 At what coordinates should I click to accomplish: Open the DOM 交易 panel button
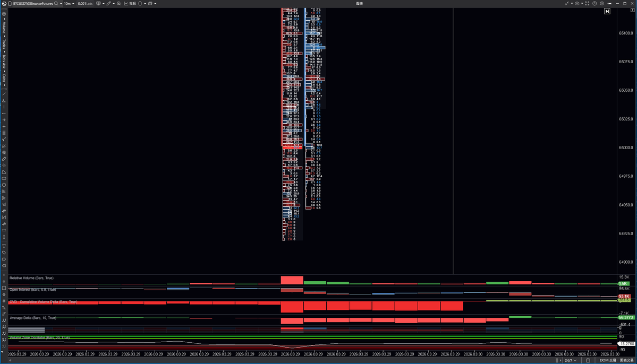click(x=608, y=360)
